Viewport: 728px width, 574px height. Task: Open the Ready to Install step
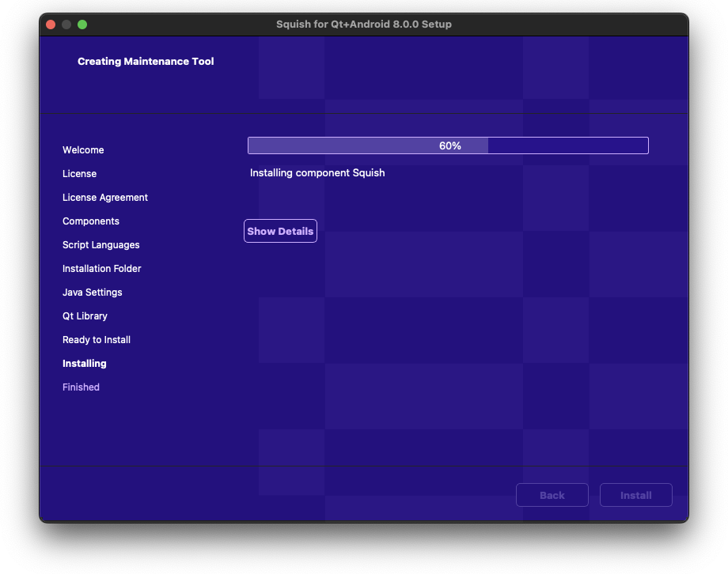click(x=96, y=339)
